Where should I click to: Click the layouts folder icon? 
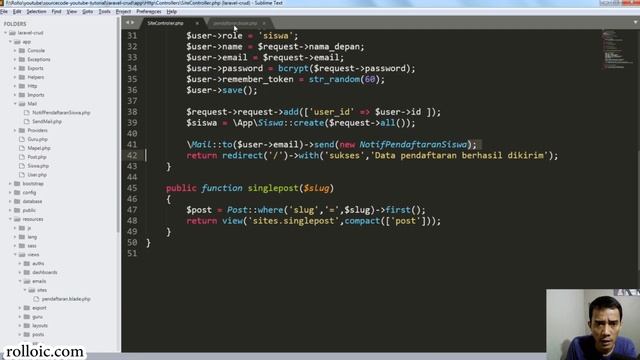[27, 326]
